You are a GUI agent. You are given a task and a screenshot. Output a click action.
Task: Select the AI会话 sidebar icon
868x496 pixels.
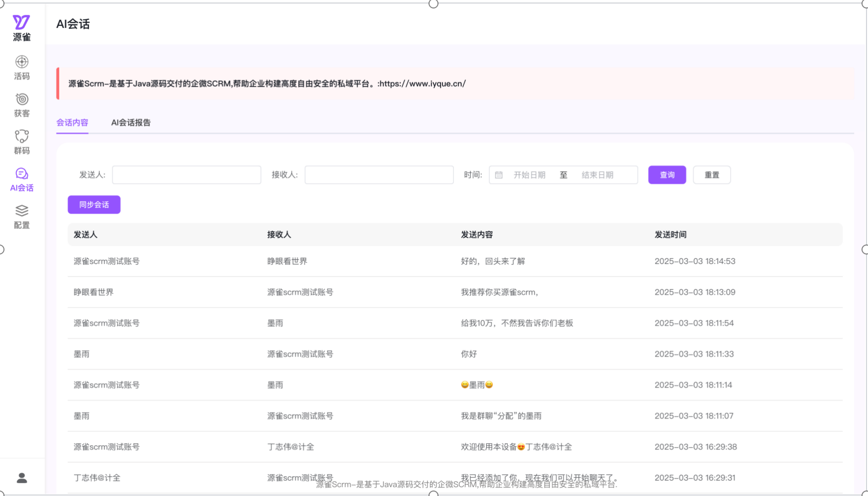coord(21,179)
